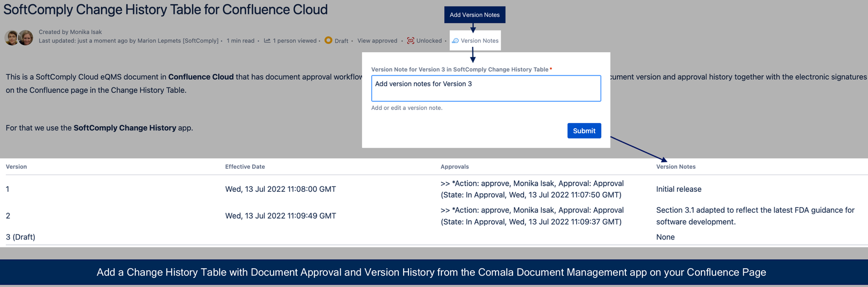Click the Initial release note cell
The width and height of the screenshot is (868, 287).
click(x=678, y=189)
